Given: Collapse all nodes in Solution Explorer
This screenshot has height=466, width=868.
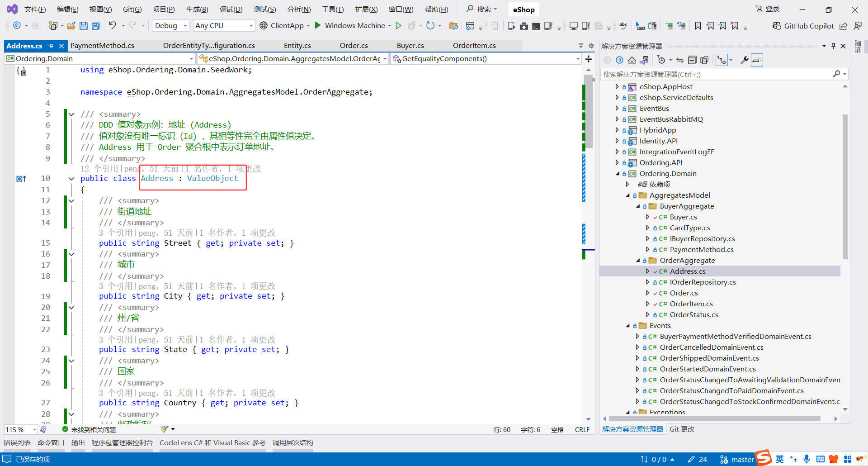Looking at the screenshot, I should [x=692, y=60].
